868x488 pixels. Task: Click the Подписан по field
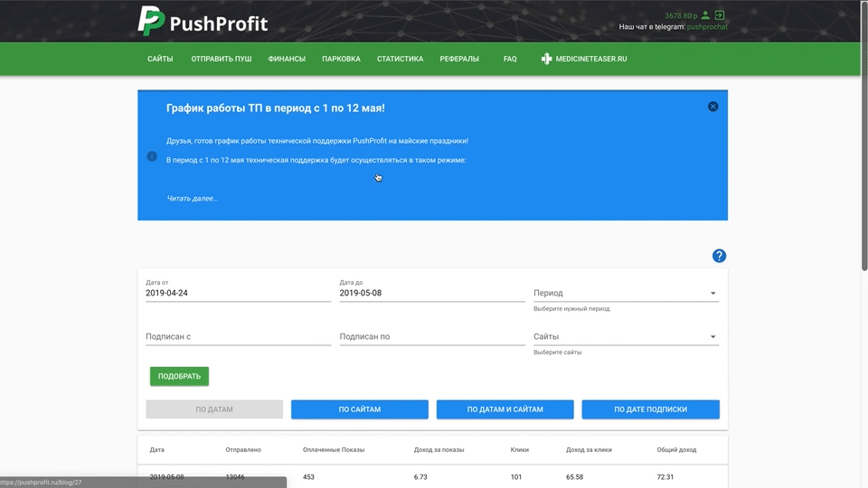432,336
